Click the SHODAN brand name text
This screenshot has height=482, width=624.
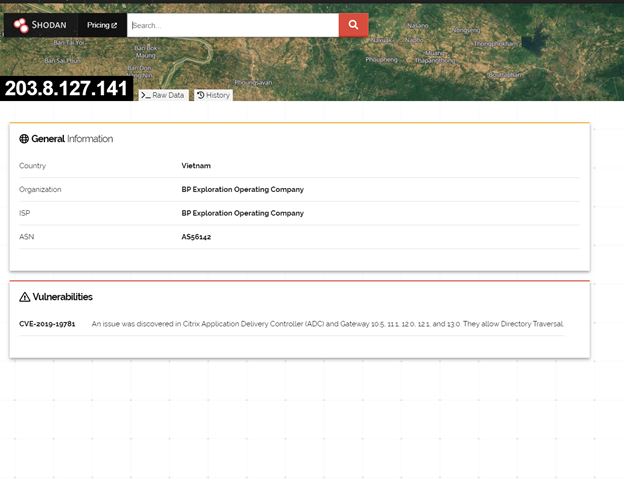49,25
